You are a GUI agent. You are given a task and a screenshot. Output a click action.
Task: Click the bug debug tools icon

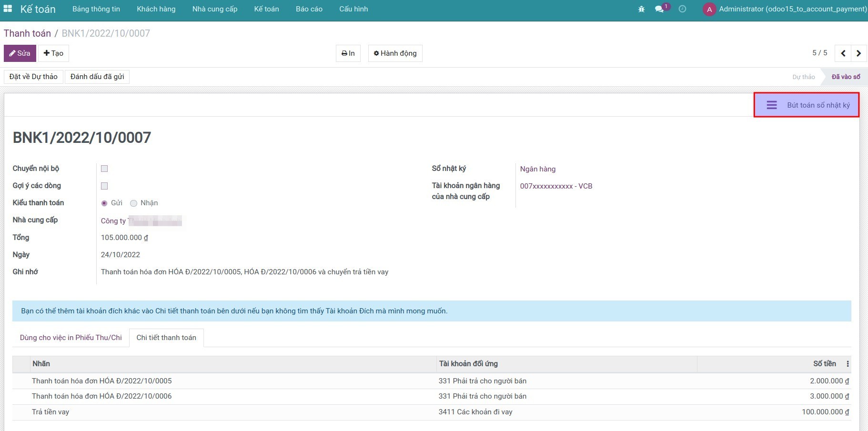(x=641, y=9)
